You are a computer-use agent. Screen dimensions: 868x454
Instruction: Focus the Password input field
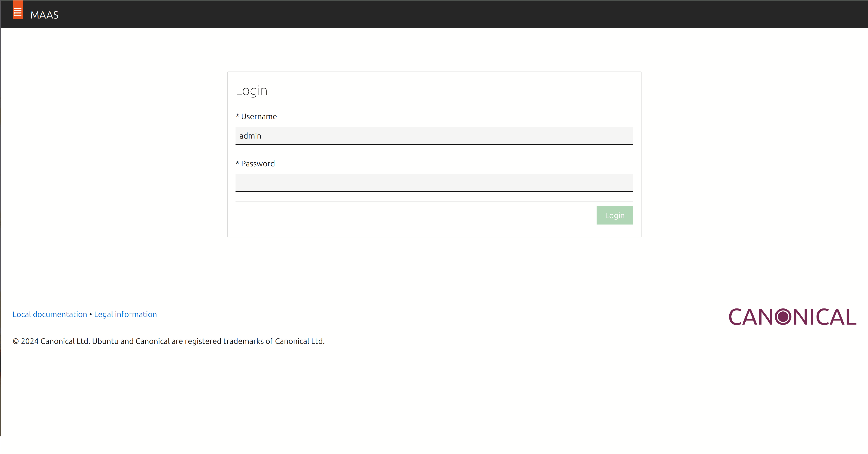click(434, 183)
